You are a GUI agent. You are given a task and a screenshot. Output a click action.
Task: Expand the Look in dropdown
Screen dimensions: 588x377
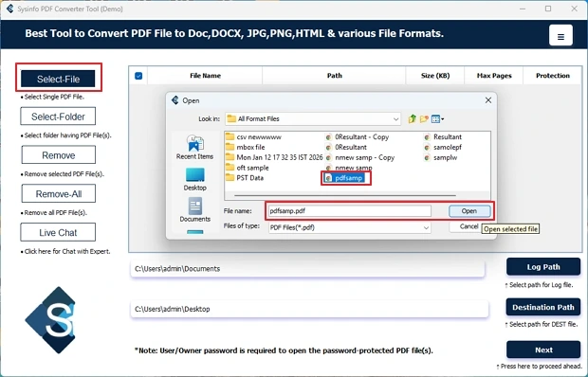tap(395, 119)
